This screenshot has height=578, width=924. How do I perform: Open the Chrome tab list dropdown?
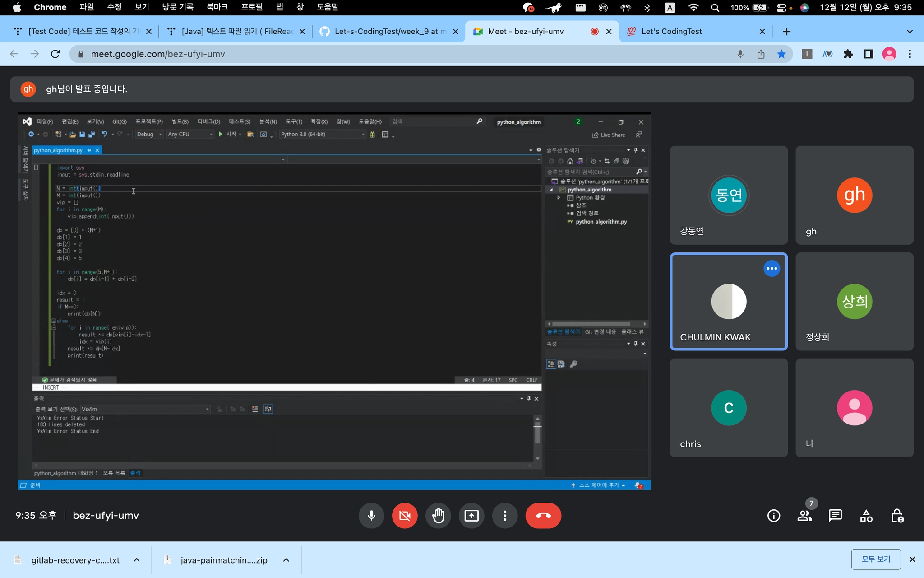coord(910,32)
